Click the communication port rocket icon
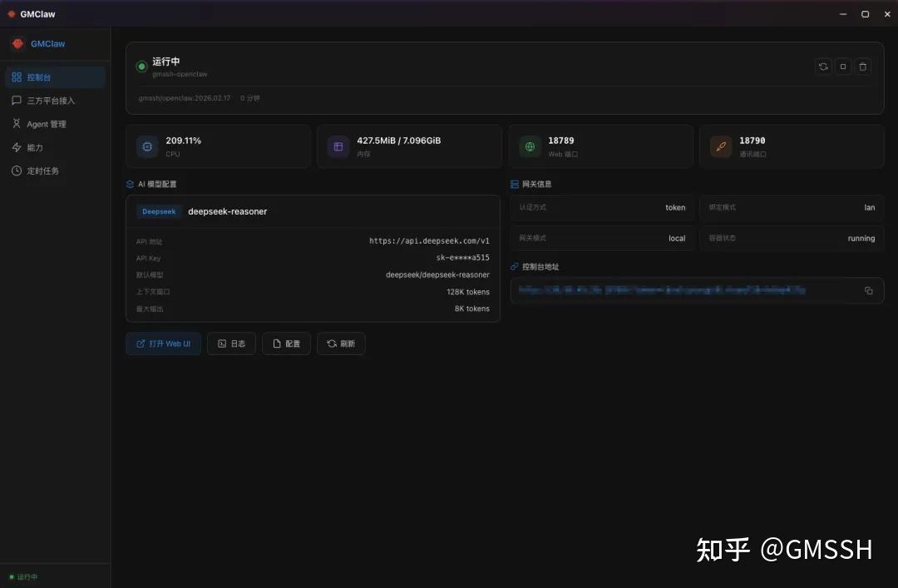Viewport: 898px width, 588px height. pos(721,146)
